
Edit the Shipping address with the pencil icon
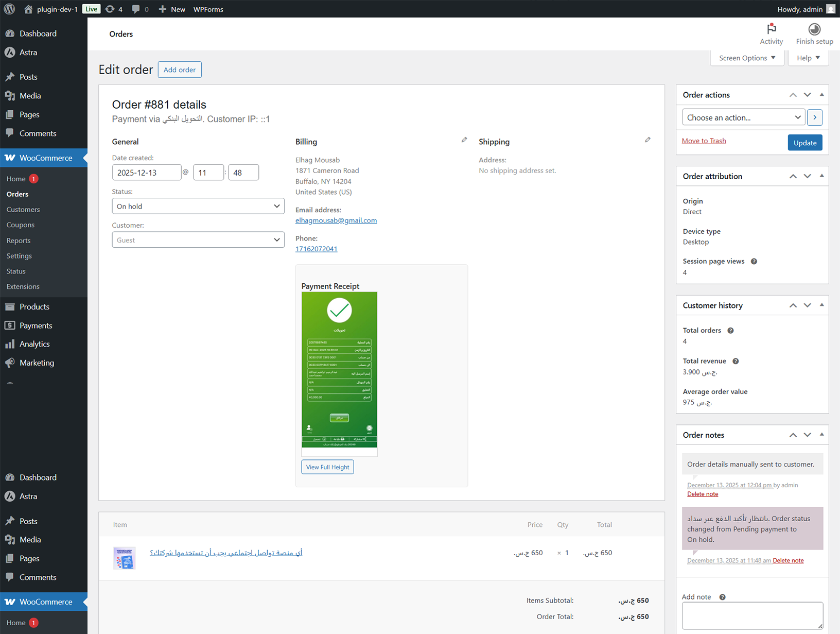(x=647, y=140)
